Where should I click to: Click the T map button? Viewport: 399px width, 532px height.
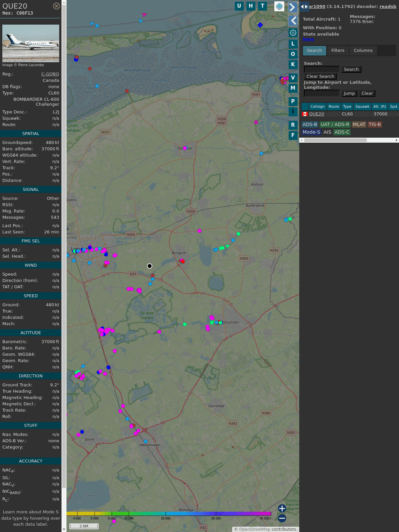coord(262,6)
